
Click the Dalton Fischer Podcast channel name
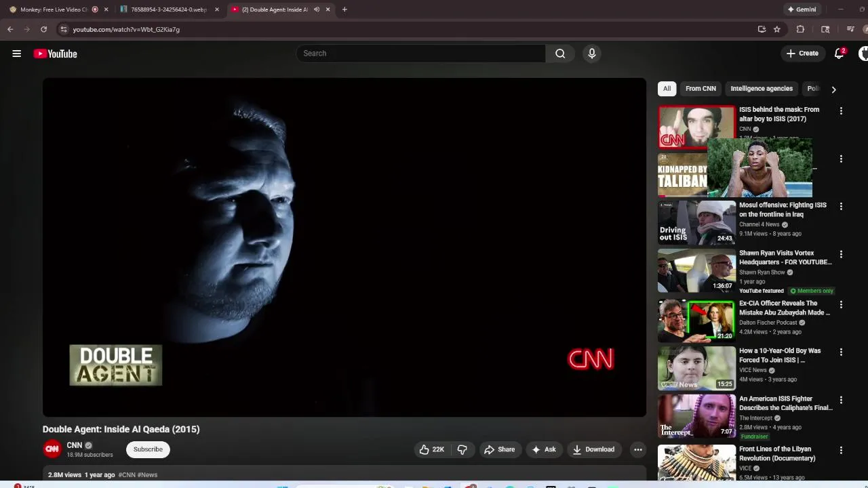768,323
